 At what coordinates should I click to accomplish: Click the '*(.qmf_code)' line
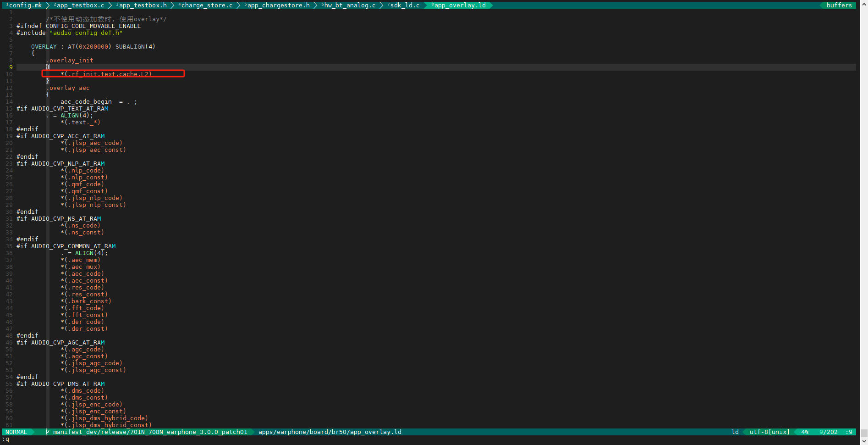coord(82,184)
